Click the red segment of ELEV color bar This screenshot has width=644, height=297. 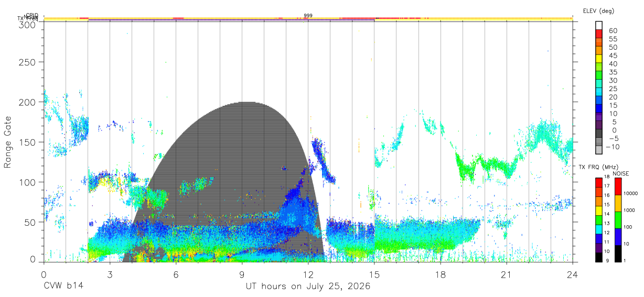coord(599,34)
